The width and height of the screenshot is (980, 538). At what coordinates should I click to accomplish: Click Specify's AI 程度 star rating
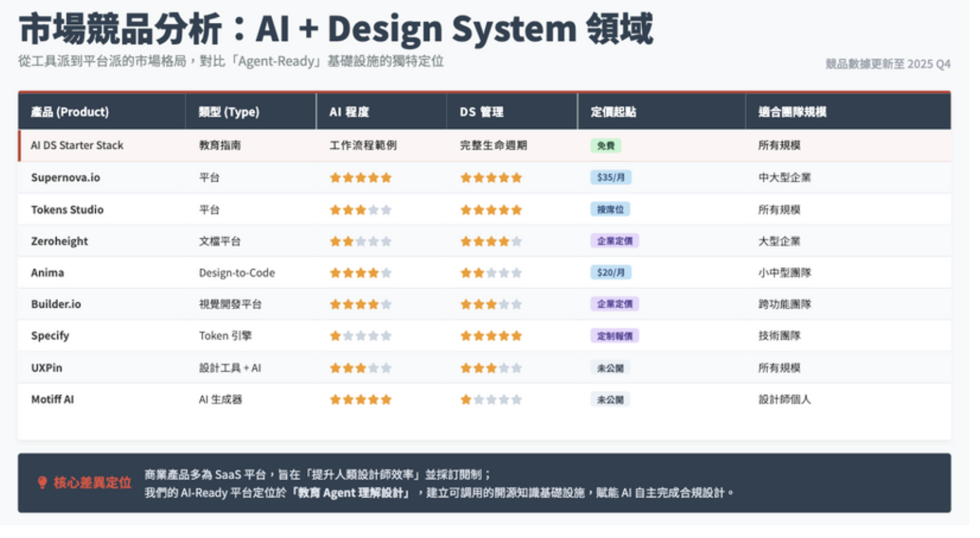pyautogui.click(x=360, y=336)
